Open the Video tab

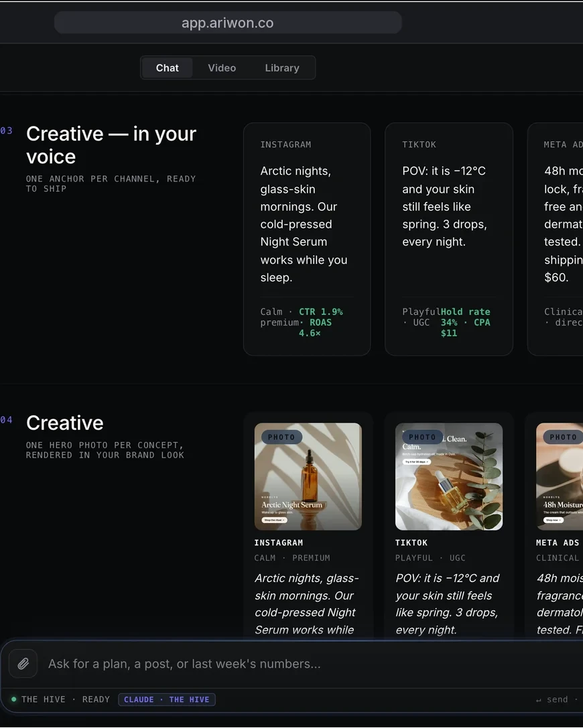pos(222,68)
